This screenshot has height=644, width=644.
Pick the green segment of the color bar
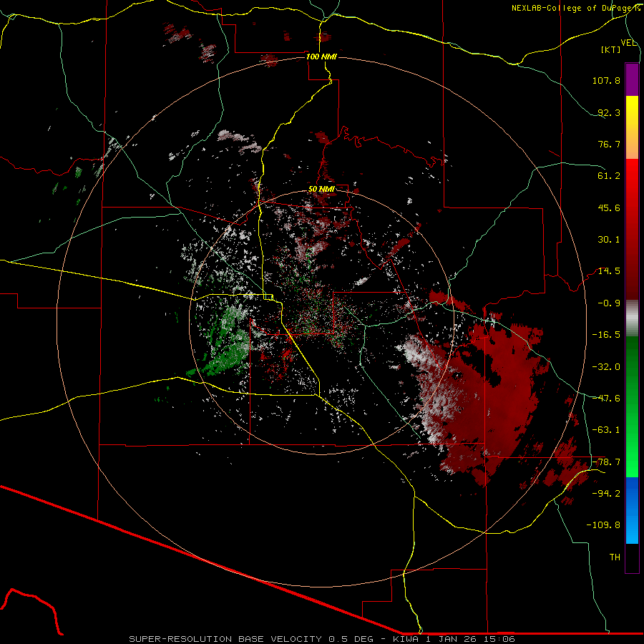click(x=632, y=406)
